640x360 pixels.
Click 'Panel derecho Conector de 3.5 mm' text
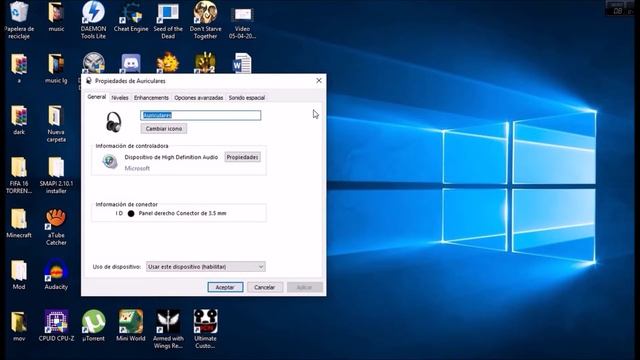coord(182,213)
